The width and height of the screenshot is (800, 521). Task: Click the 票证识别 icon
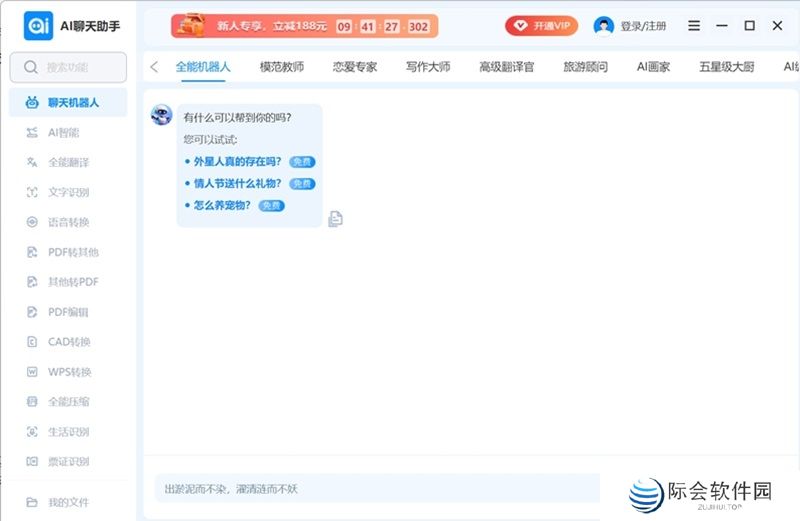[x=32, y=461]
